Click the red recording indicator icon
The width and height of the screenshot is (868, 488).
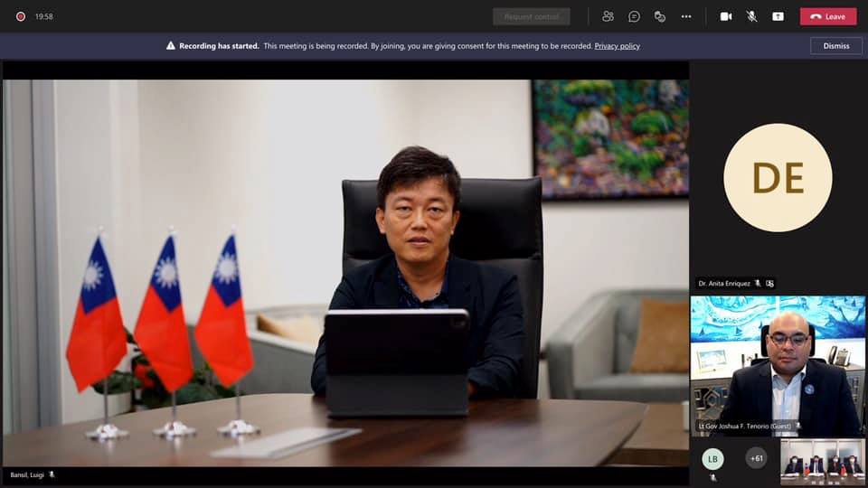(20, 16)
